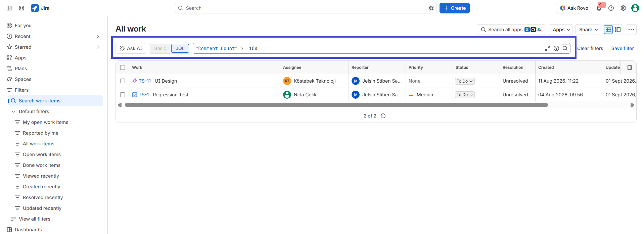Image resolution: width=644 pixels, height=234 pixels.
Task: Click the reporter avatar in the UI Design row
Action: point(356,81)
